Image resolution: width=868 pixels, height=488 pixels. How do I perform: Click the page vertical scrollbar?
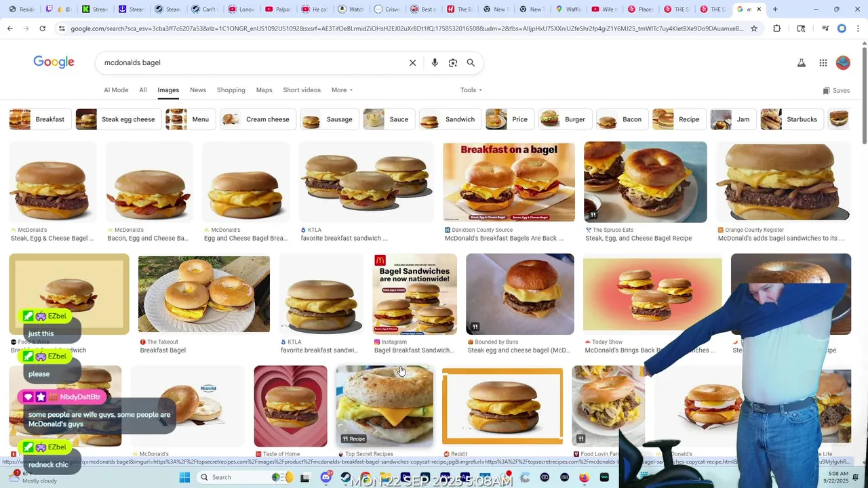(x=864, y=95)
